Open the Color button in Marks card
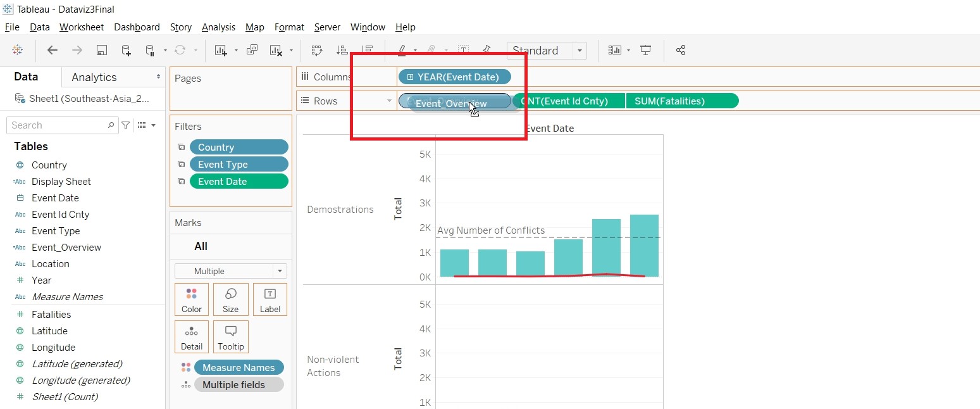 pyautogui.click(x=192, y=299)
